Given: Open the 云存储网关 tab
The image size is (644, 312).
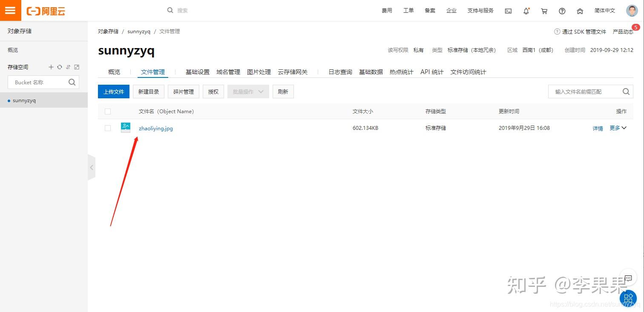Looking at the screenshot, I should click(x=293, y=72).
